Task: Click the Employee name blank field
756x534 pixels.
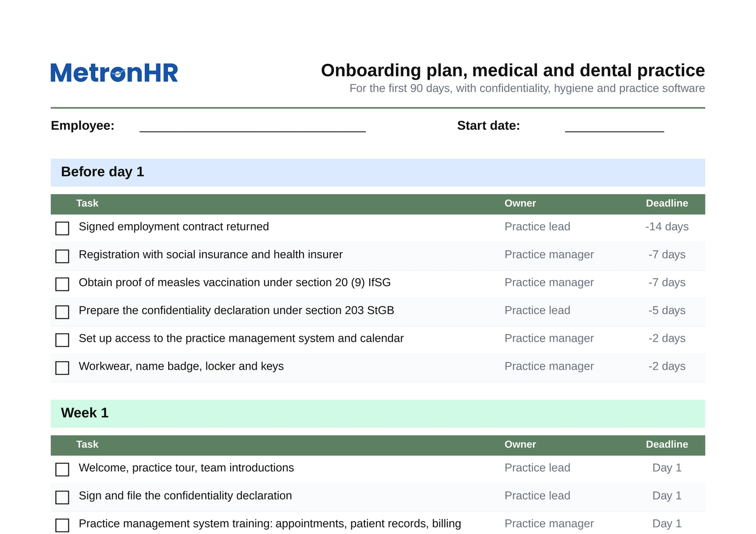Action: tap(253, 126)
